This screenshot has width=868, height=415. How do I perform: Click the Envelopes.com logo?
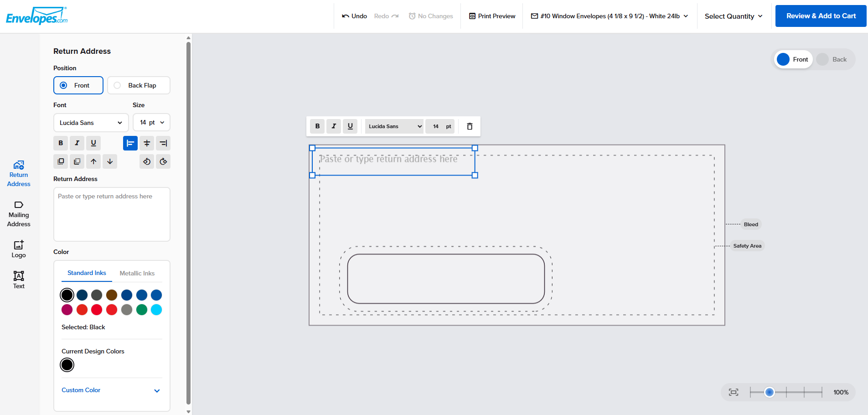[36, 16]
